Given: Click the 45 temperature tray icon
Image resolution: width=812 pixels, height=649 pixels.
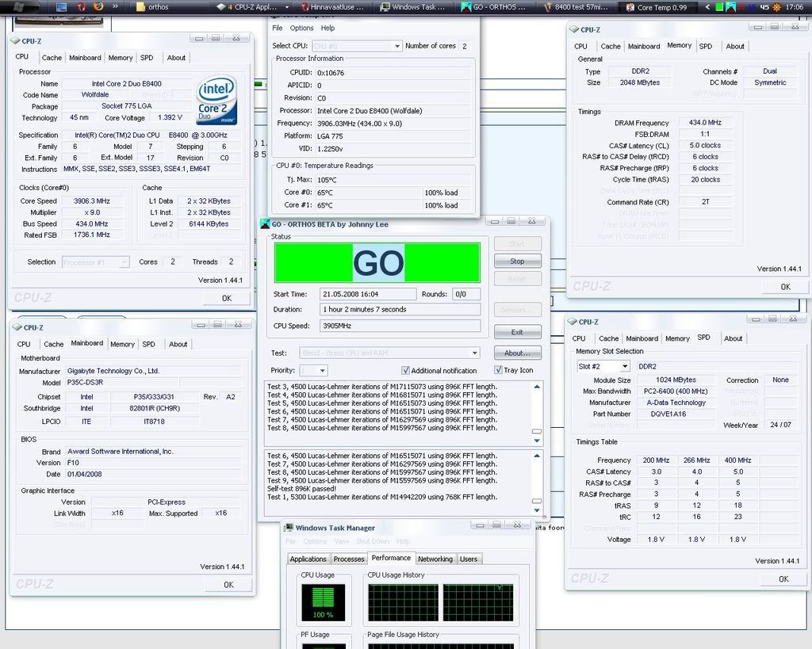Looking at the screenshot, I should [764, 7].
